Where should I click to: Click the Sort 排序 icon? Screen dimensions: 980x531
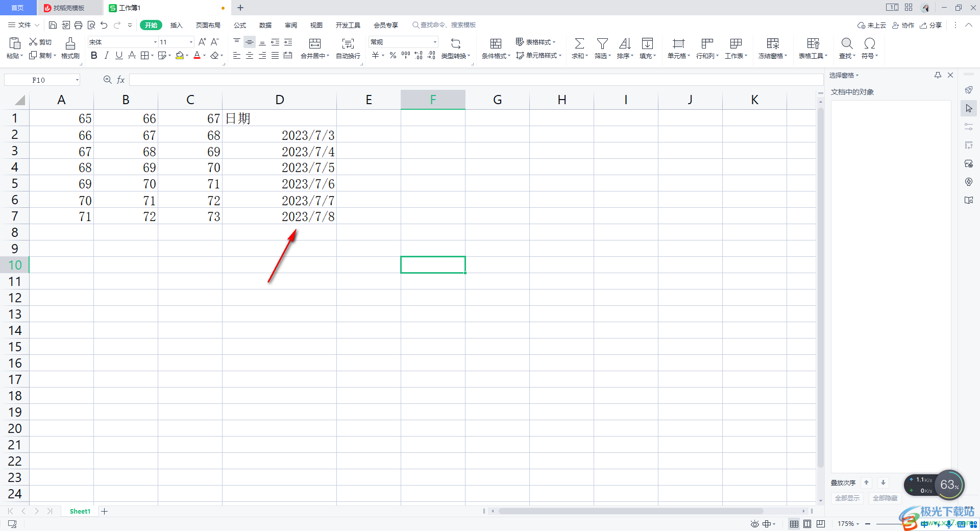click(625, 43)
